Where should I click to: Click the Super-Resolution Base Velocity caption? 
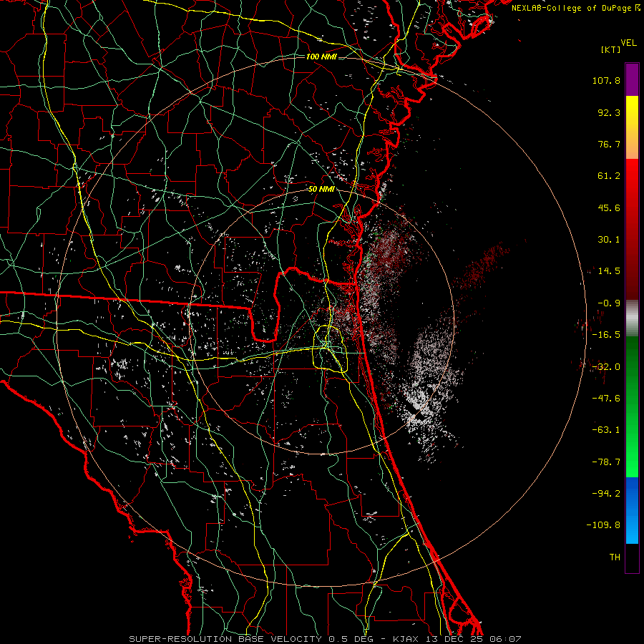click(326, 639)
